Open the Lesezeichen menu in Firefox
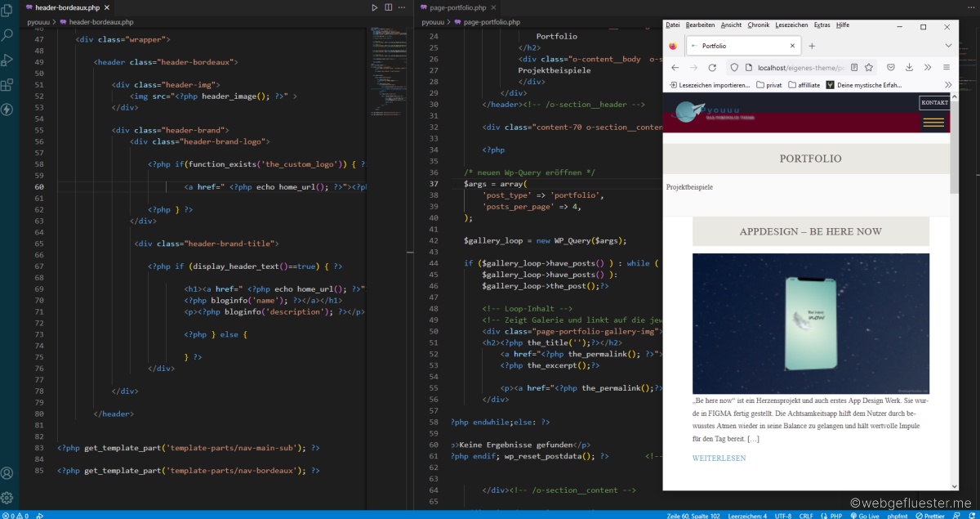The width and height of the screenshot is (980, 519). point(791,25)
